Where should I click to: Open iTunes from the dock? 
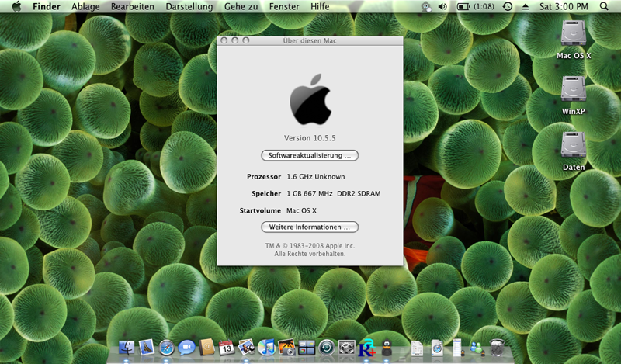(267, 348)
